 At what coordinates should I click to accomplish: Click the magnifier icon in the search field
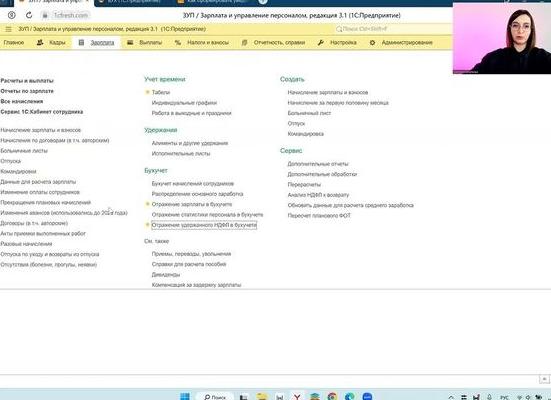(339, 29)
